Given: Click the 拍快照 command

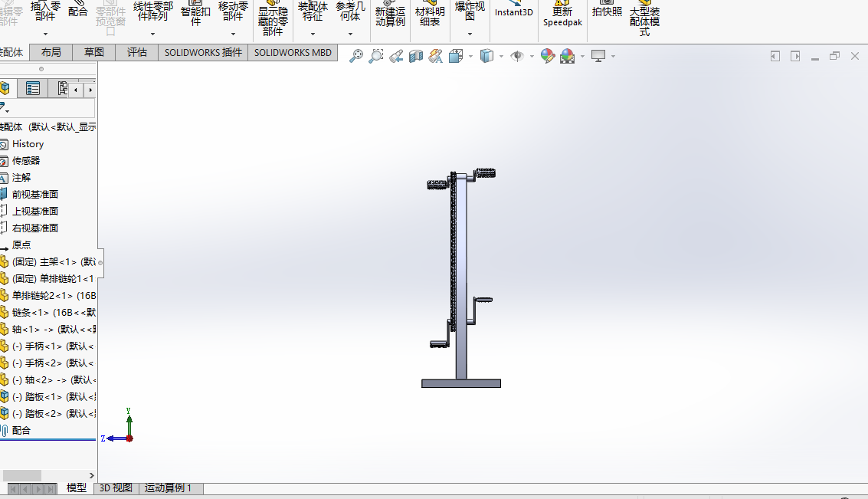Looking at the screenshot, I should point(607,9).
